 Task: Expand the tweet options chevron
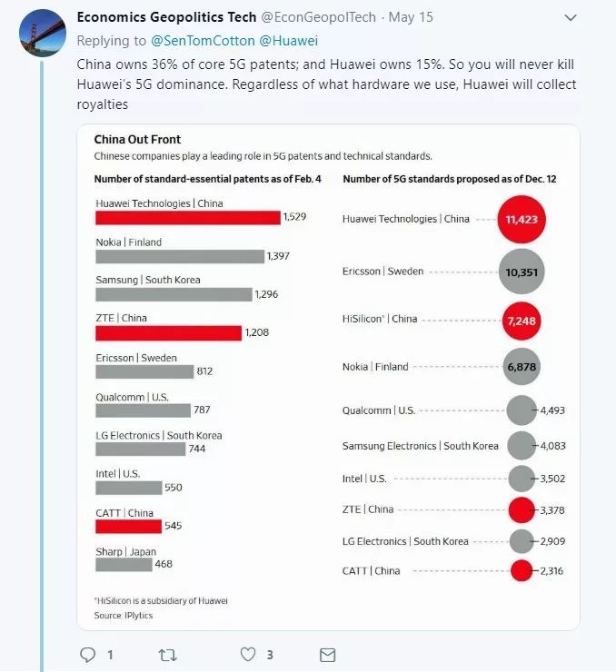click(x=570, y=17)
